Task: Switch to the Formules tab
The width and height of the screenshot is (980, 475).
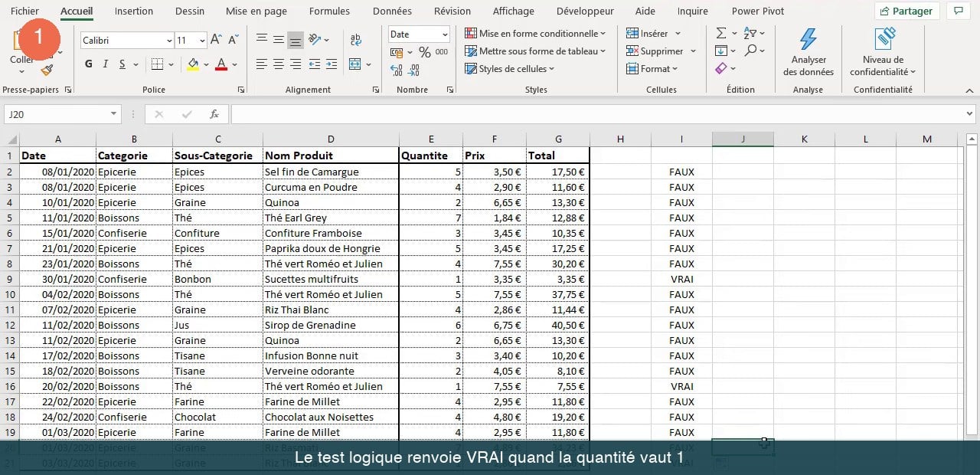Action: tap(329, 11)
